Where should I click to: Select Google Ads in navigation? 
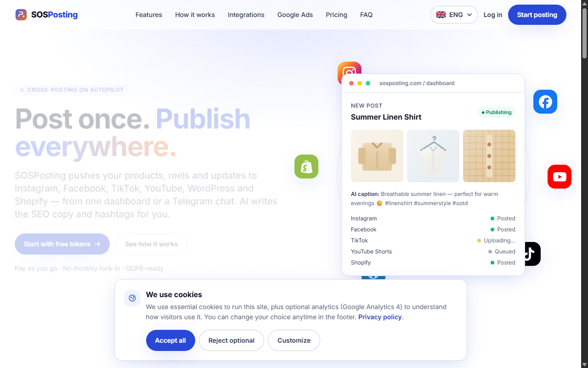click(x=295, y=15)
